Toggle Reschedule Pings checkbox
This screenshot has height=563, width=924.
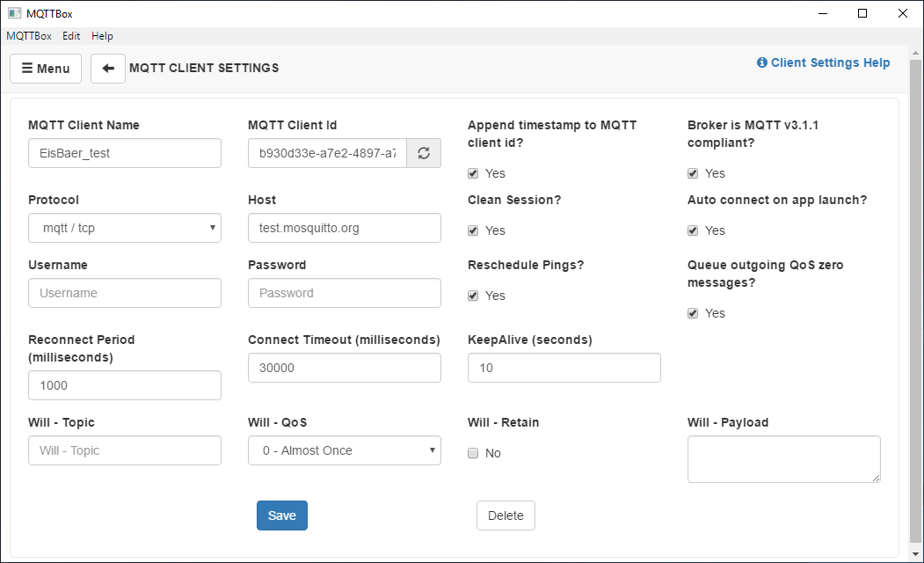tap(473, 296)
